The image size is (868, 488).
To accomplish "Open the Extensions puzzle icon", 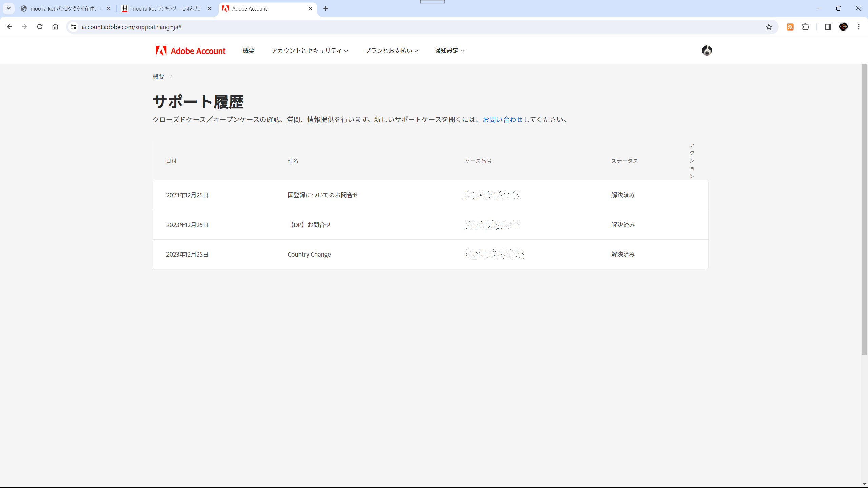I will pyautogui.click(x=806, y=27).
